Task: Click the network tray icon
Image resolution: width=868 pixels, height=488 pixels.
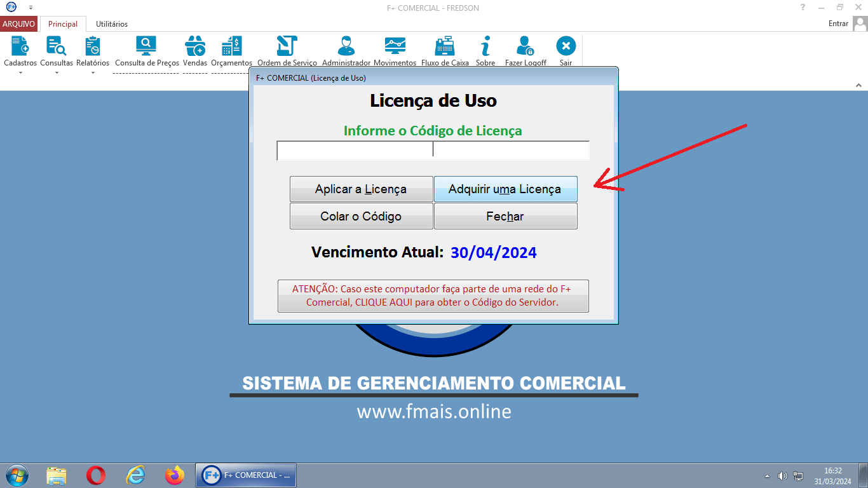Action: 798,476
